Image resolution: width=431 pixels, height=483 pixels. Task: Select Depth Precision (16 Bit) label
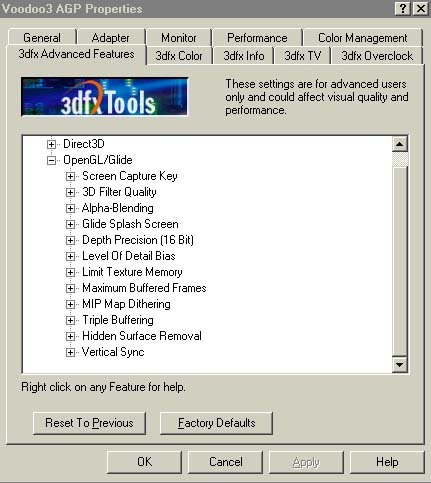tap(138, 240)
